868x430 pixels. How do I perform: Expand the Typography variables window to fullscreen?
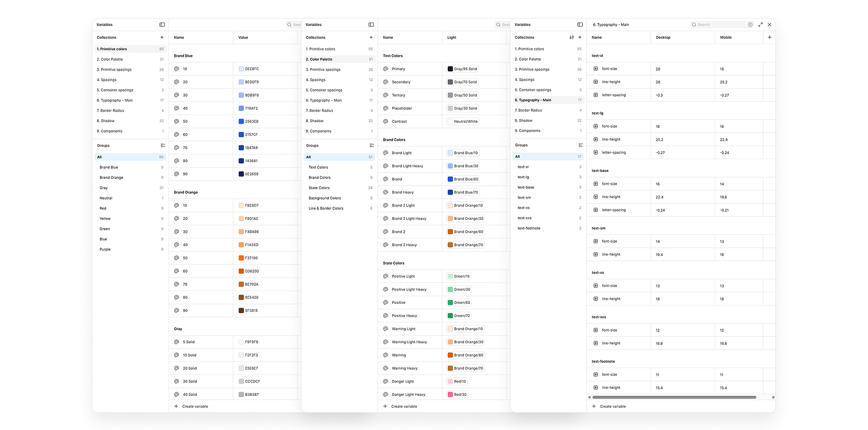(760, 25)
